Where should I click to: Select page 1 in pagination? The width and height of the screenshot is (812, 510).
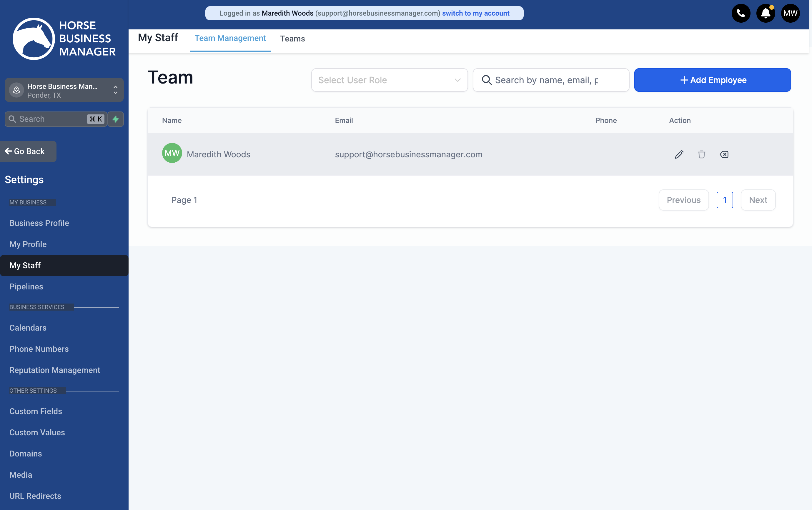pyautogui.click(x=725, y=200)
